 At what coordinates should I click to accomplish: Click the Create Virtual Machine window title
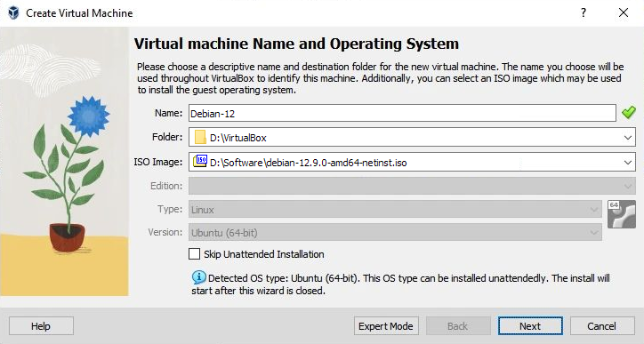tap(79, 12)
